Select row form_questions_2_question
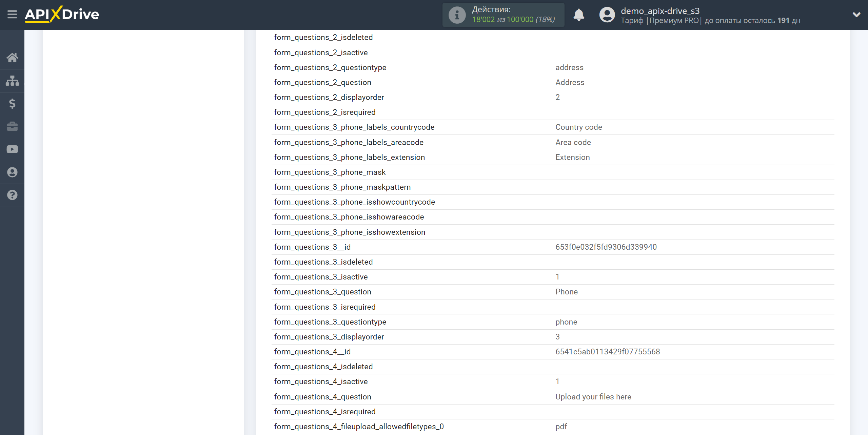Viewport: 868px width, 435px height. [553, 82]
